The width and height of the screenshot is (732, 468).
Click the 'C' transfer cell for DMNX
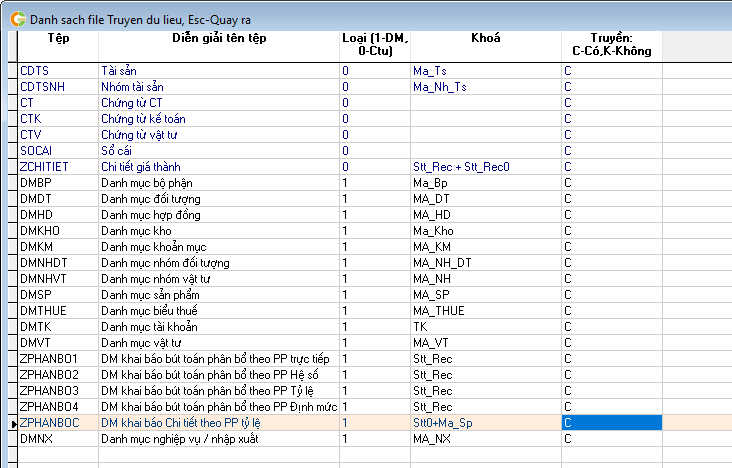(612, 439)
